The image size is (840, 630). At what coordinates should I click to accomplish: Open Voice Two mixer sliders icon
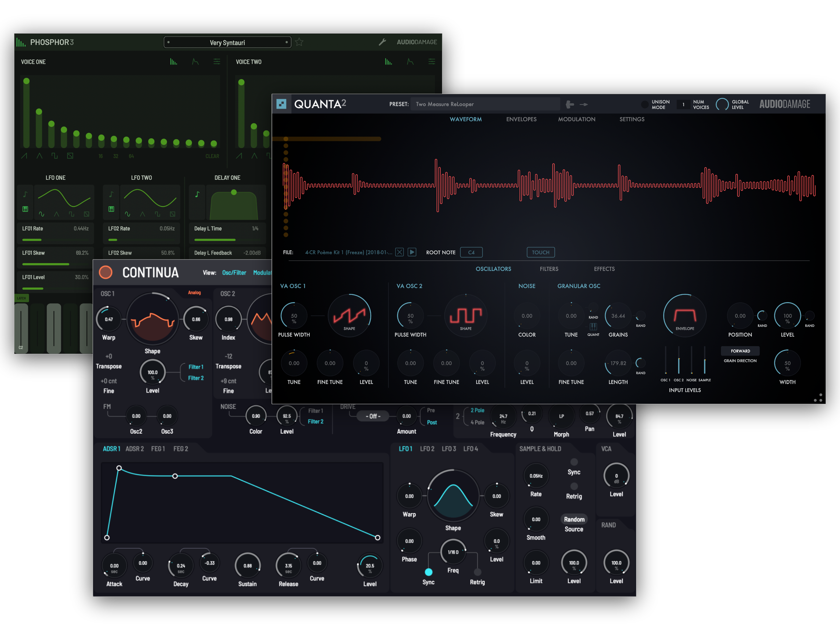coord(432,62)
